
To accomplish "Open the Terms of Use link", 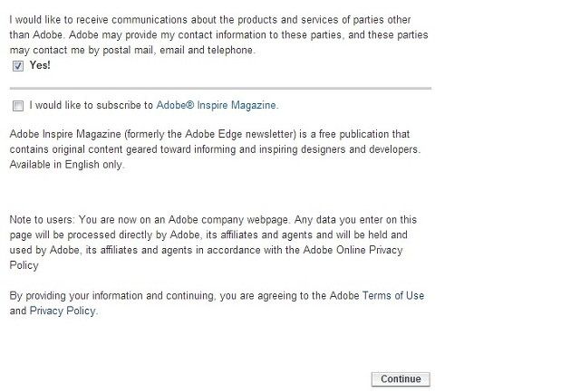I will (x=393, y=296).
